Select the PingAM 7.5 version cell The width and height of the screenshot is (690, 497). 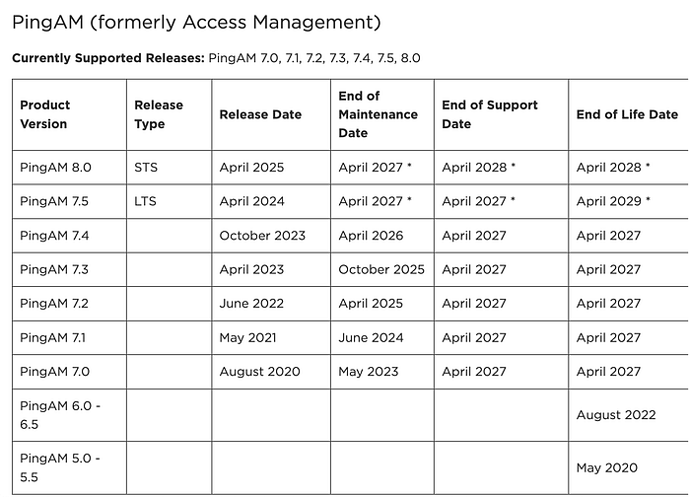coord(54,201)
